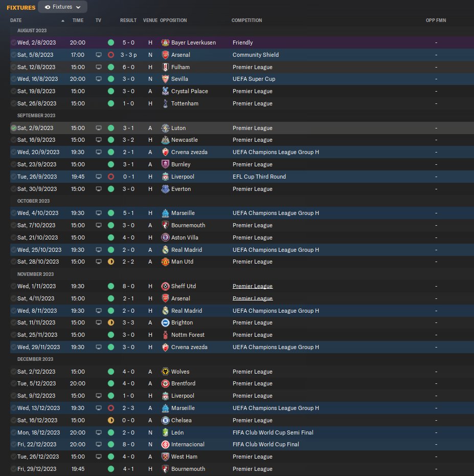Click the Man Utd club badge
Screen dimensions: 474x476
pos(165,262)
